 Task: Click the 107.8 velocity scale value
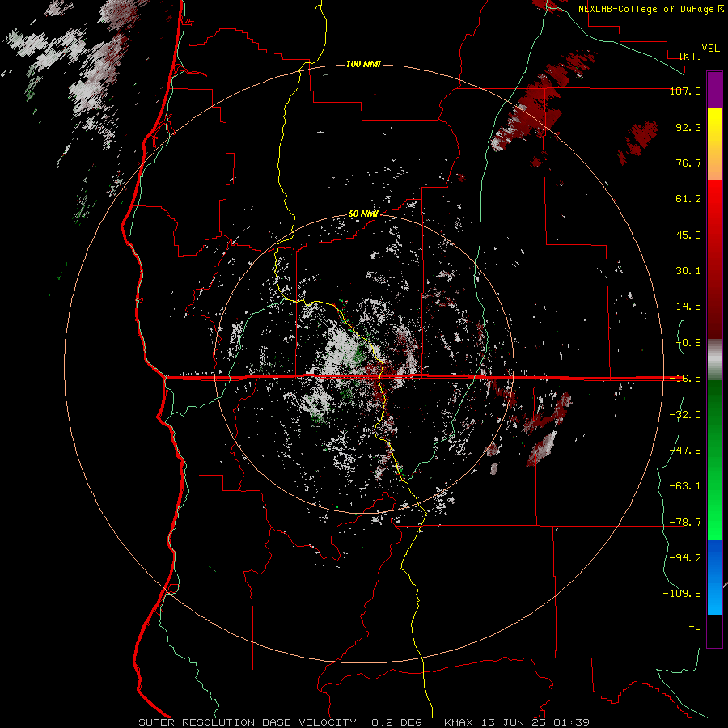tap(685, 91)
